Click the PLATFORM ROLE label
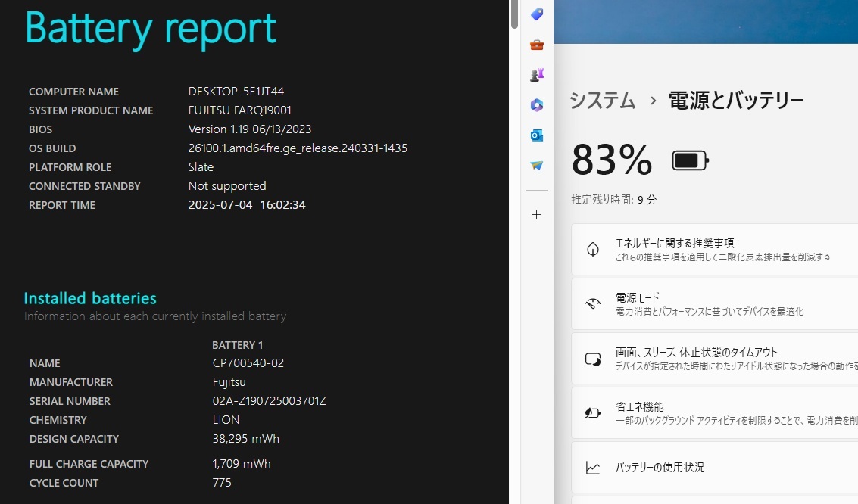Viewport: 858px width, 504px height. pos(70,167)
